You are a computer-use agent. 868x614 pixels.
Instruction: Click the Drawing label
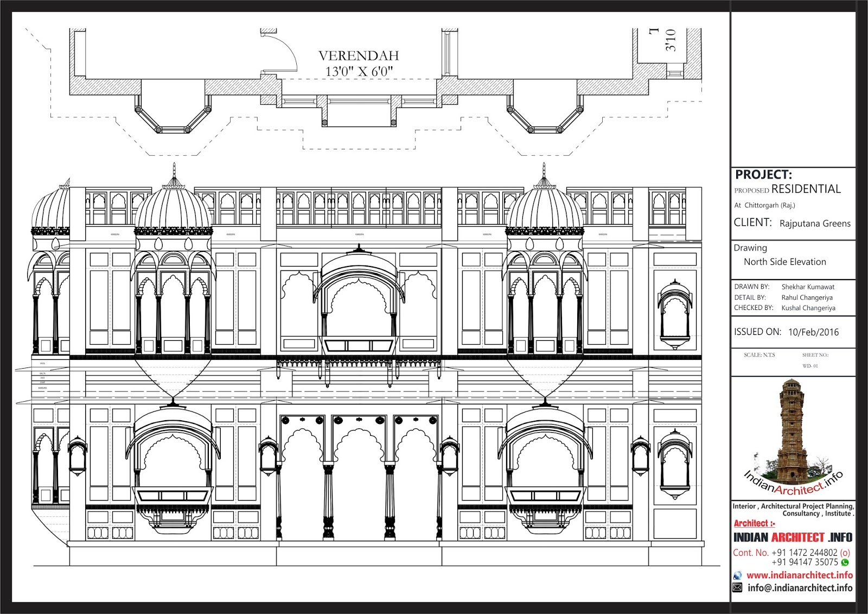[750, 248]
